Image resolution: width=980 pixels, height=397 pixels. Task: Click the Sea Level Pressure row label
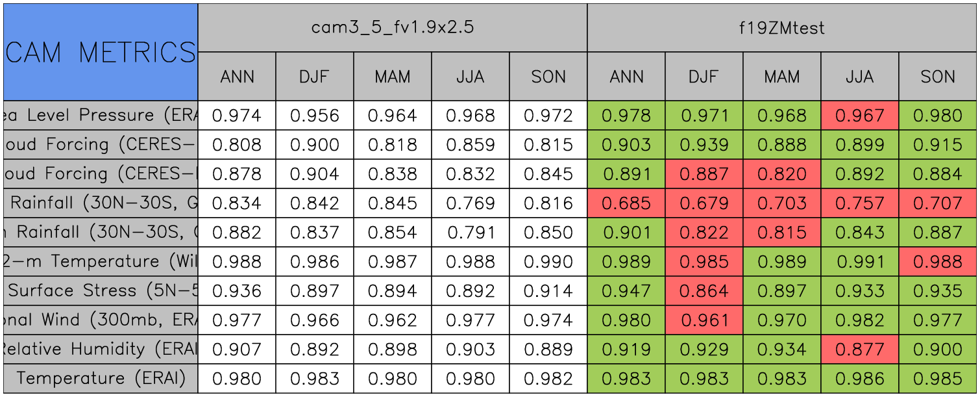click(x=101, y=115)
